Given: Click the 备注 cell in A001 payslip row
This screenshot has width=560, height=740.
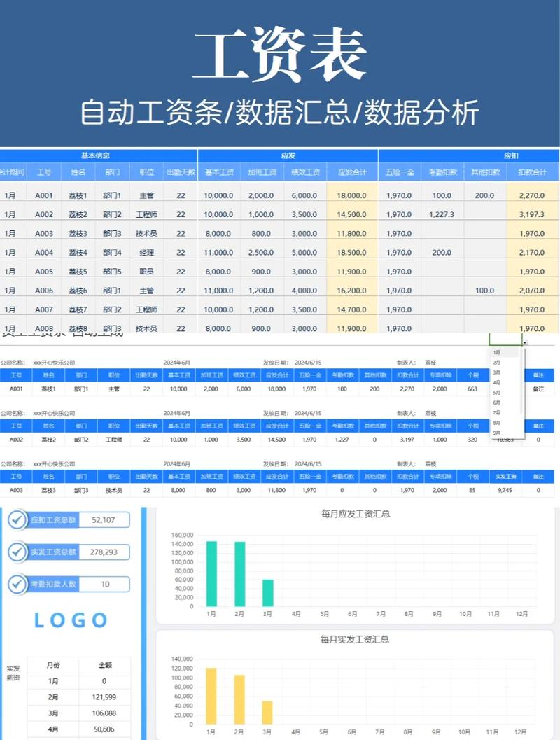Looking at the screenshot, I should point(538,389).
